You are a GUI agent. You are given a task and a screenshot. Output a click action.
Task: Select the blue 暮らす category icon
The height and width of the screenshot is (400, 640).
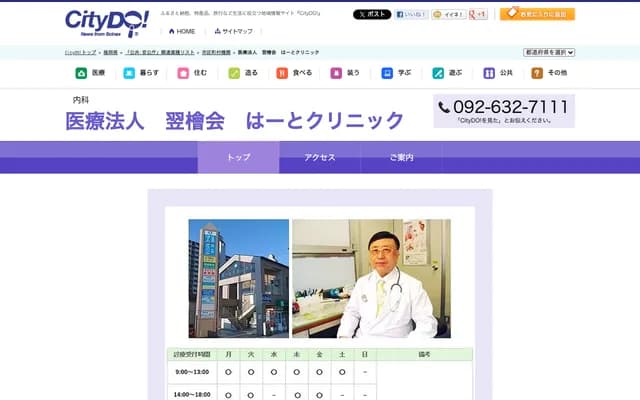pos(129,73)
